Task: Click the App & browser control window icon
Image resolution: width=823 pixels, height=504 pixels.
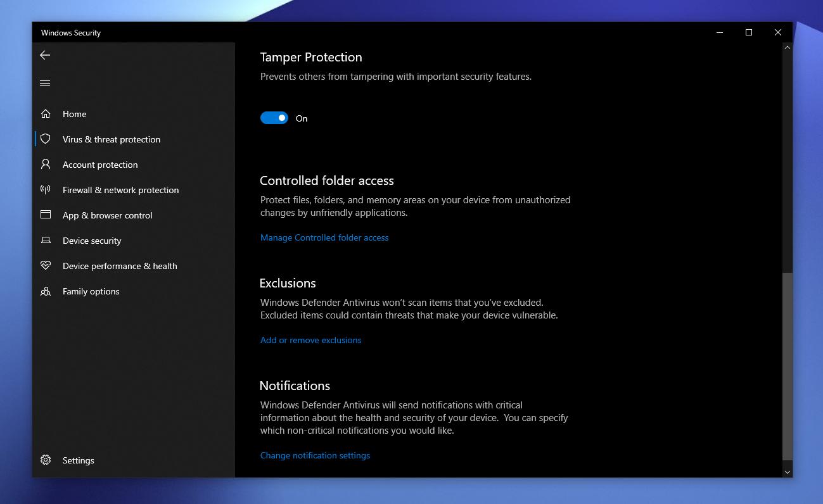Action: 46,215
